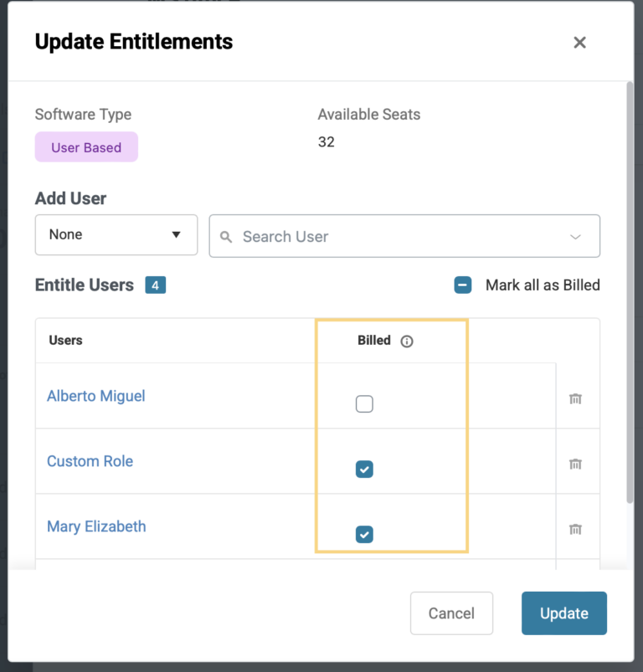Close the Update Entitlements dialog
Image resolution: width=643 pixels, height=672 pixels.
point(579,42)
